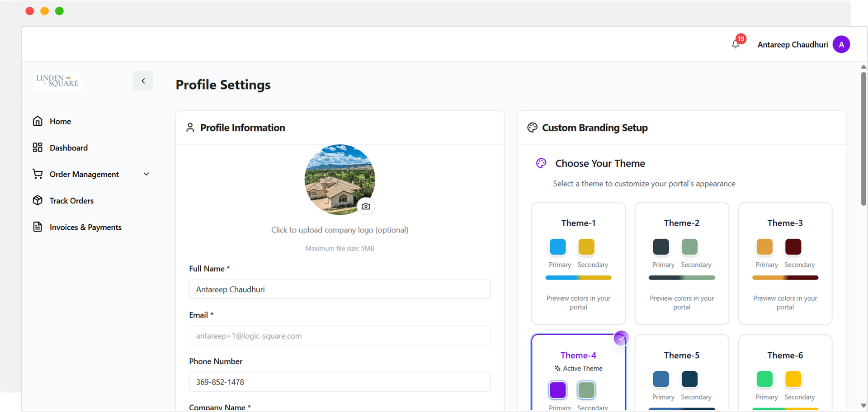Click the Theme-2 gradient preview bar
The image size is (868, 412).
tap(682, 278)
